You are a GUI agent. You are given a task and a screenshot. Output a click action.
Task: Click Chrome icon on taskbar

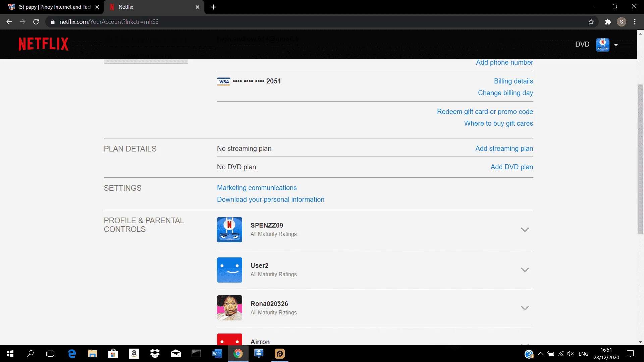238,354
